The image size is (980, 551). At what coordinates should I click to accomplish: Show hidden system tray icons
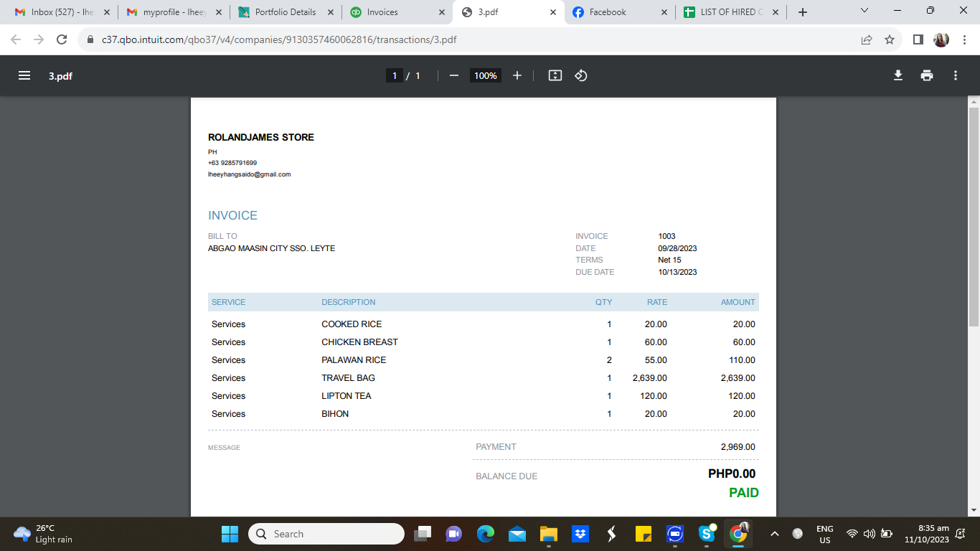click(x=775, y=534)
